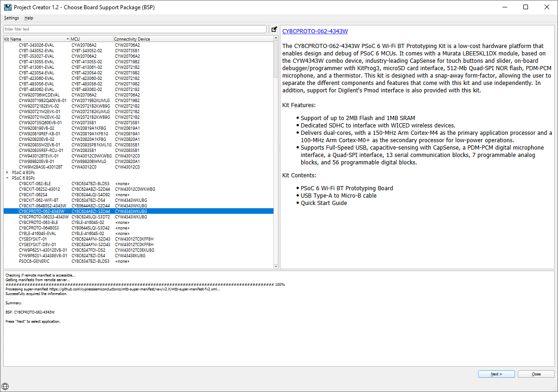This screenshot has height=392, width=558.
Task: Select the CYW9P62S1-43012EVB-01 kit row
Action: [x=139, y=250]
